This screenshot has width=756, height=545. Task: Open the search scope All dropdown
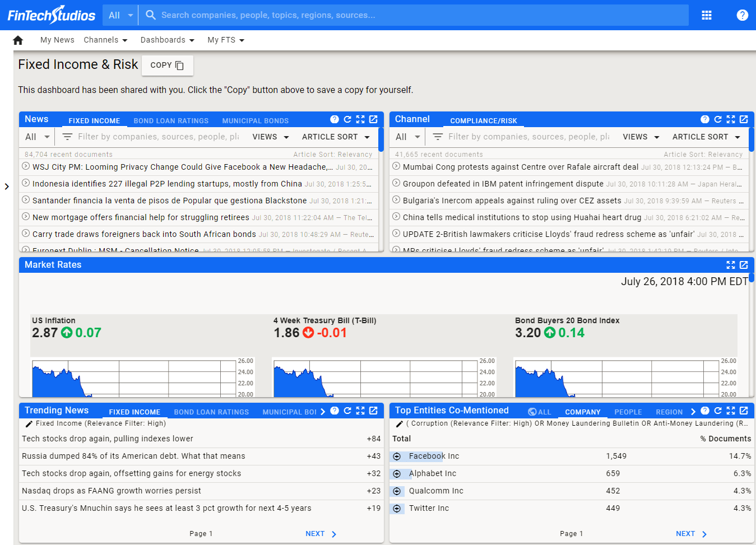tap(120, 15)
